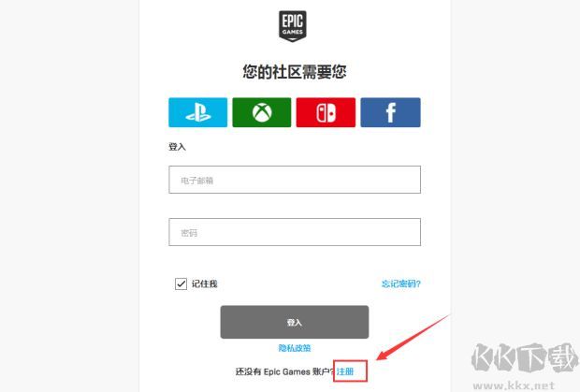Screen dimensions: 580x392
Task: Log in using the Facebook icon
Action: tap(391, 112)
